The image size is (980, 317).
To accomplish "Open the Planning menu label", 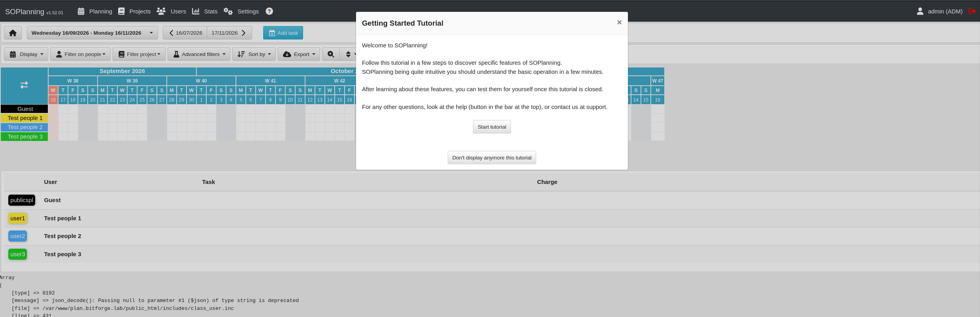I will click(101, 11).
